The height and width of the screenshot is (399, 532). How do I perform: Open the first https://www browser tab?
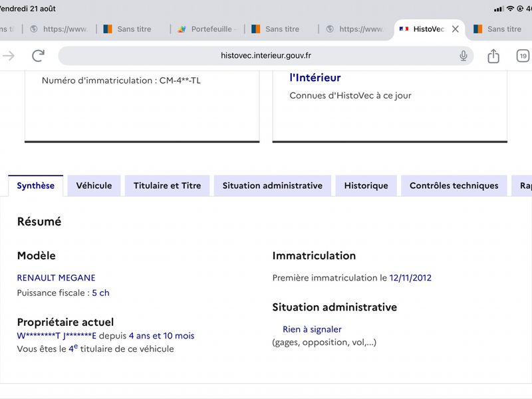(x=59, y=29)
